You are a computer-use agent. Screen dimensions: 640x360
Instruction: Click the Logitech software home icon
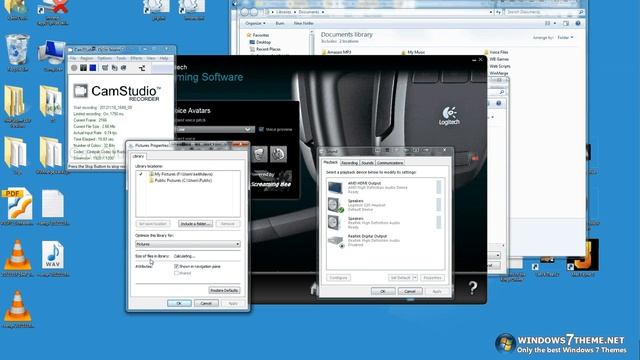point(314,288)
